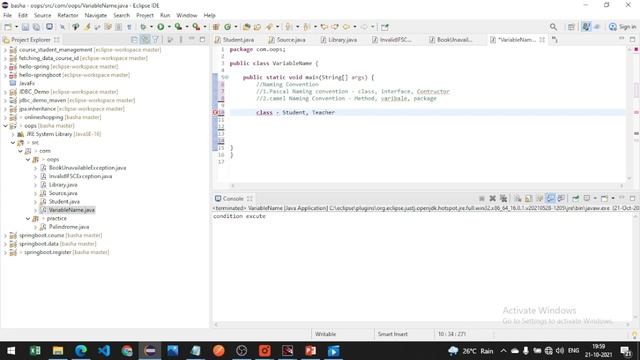Open the New file dropdown arrow
This screenshot has width=640, height=360.
[16, 27]
